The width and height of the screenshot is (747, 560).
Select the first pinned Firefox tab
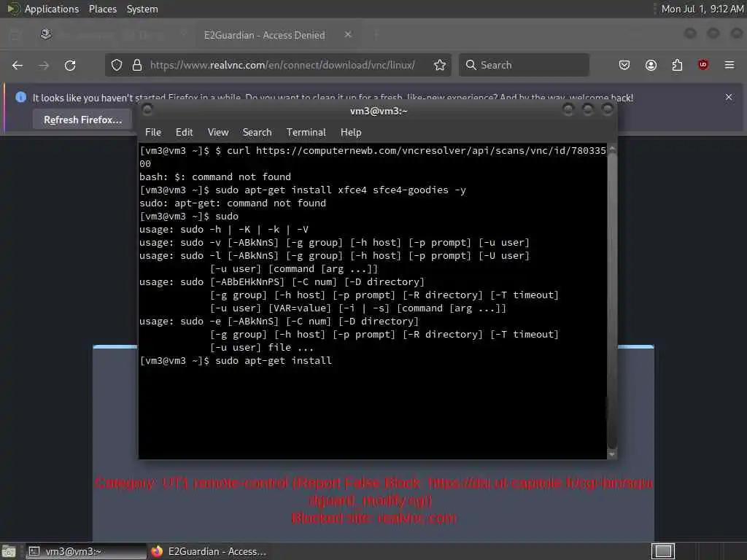coord(46,35)
